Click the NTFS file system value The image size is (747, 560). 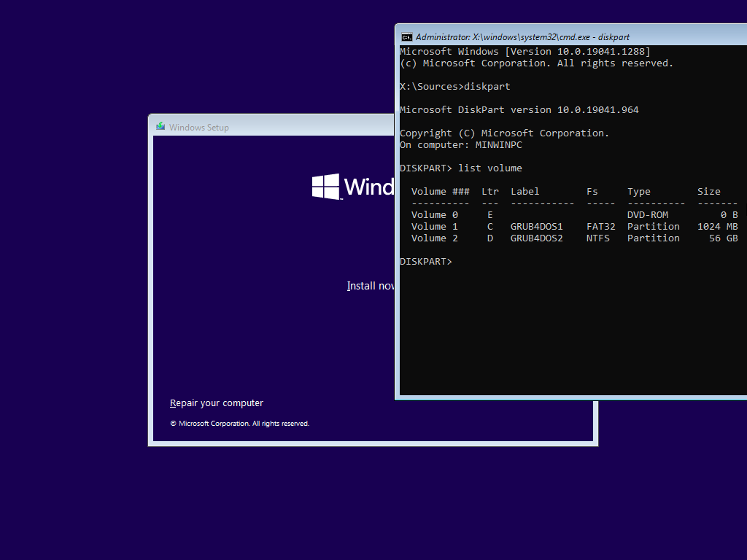(x=598, y=238)
